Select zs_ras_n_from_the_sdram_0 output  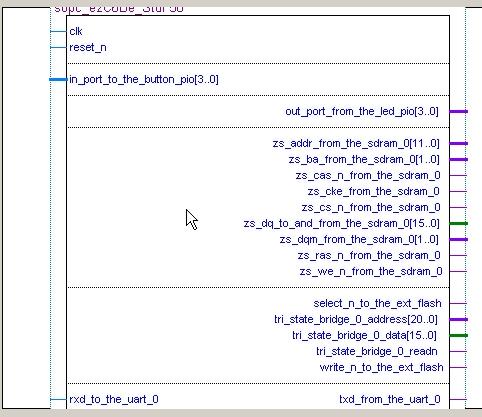point(369,255)
